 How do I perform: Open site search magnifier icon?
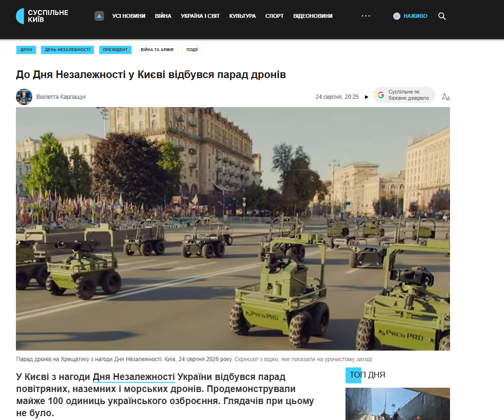[442, 16]
